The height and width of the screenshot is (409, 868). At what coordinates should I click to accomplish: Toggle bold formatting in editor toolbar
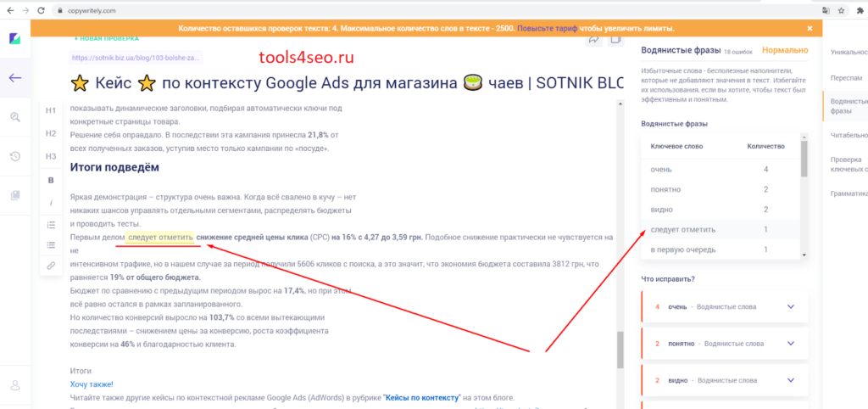[51, 180]
